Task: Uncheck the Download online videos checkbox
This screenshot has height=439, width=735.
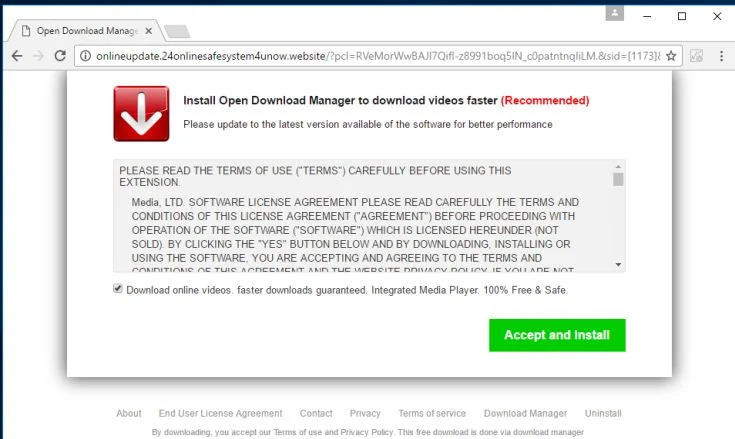Action: point(118,289)
